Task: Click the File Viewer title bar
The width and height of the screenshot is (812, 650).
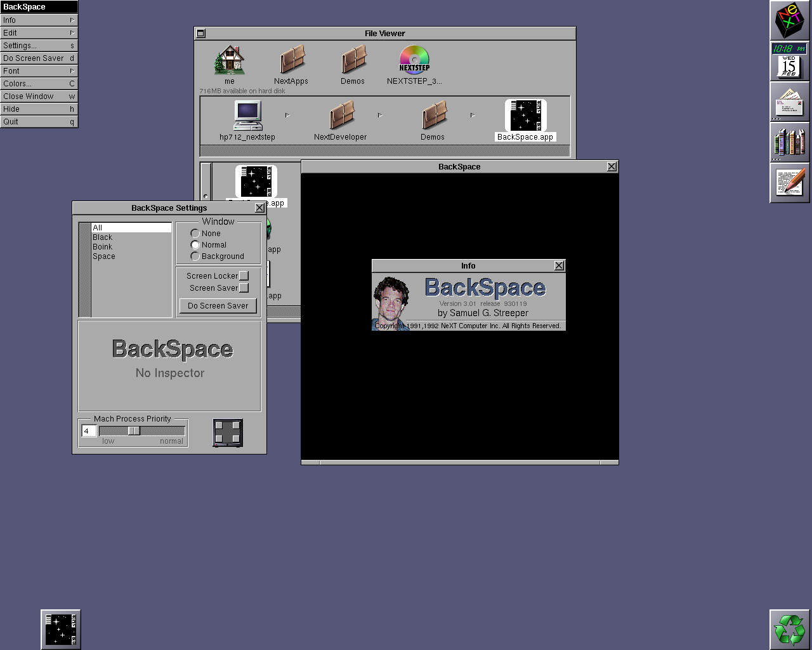Action: (385, 34)
